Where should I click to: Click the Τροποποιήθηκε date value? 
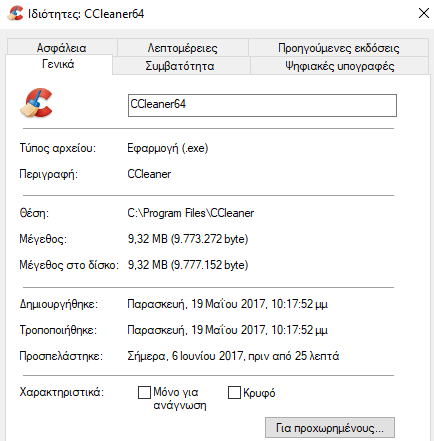tap(228, 330)
